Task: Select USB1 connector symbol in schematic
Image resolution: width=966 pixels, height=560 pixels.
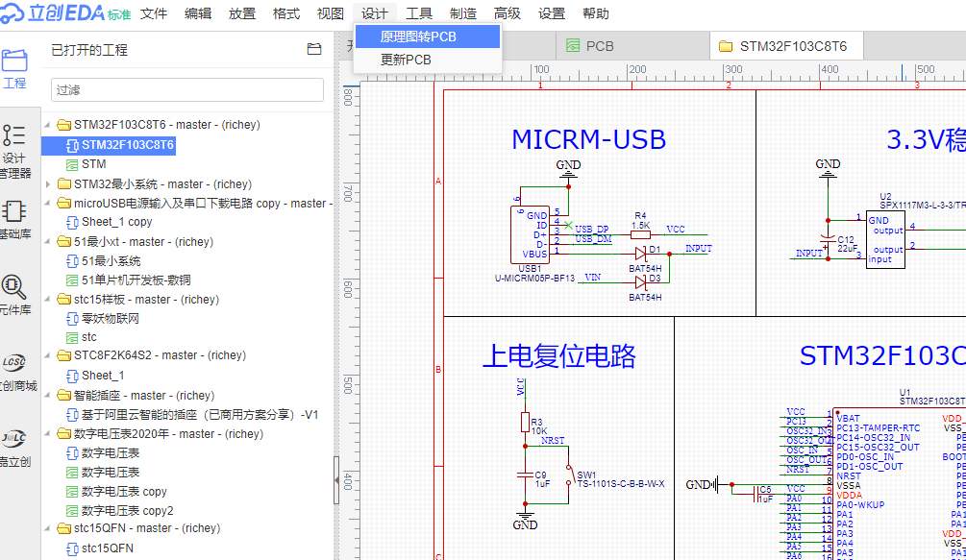Action: [x=530, y=234]
